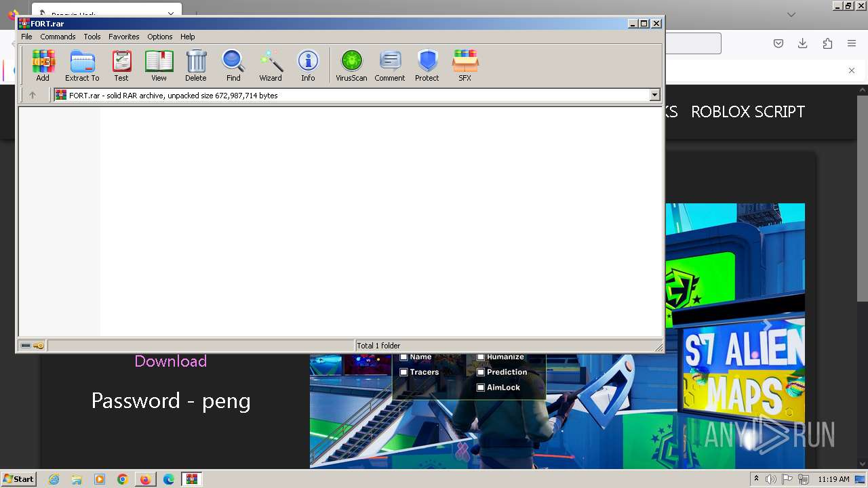Toggle the Humanize checkbox

pos(481,357)
